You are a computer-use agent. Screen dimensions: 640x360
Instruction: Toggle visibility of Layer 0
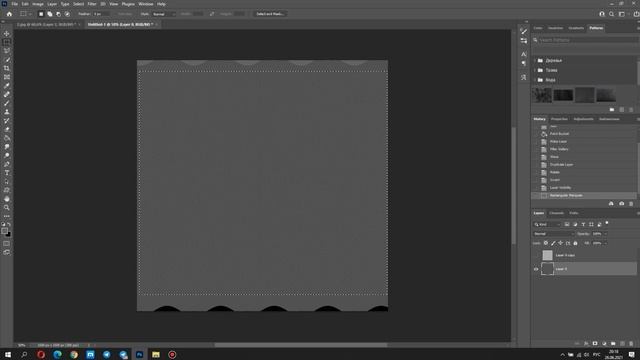pyautogui.click(x=536, y=269)
